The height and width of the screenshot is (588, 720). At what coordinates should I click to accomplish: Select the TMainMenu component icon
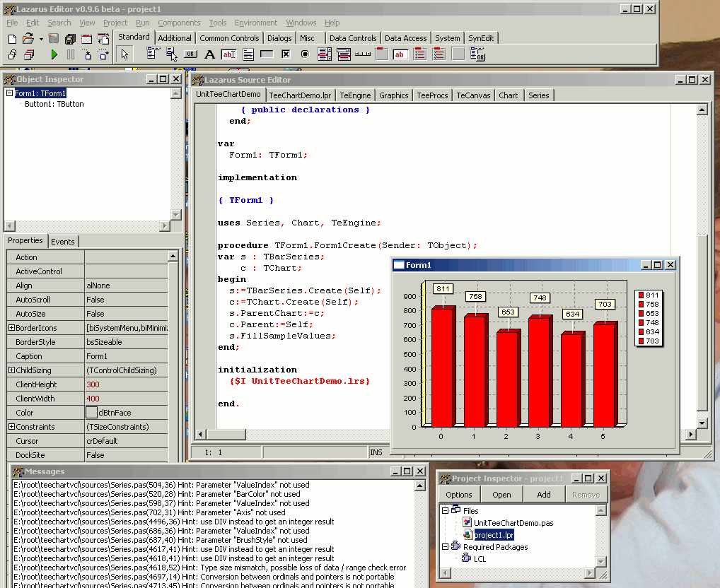click(153, 54)
